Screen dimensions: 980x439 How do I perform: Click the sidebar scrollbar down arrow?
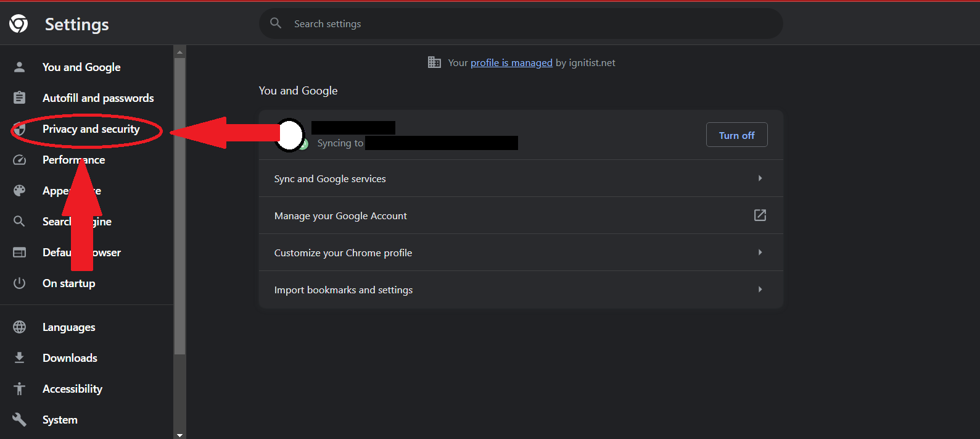pos(179,434)
